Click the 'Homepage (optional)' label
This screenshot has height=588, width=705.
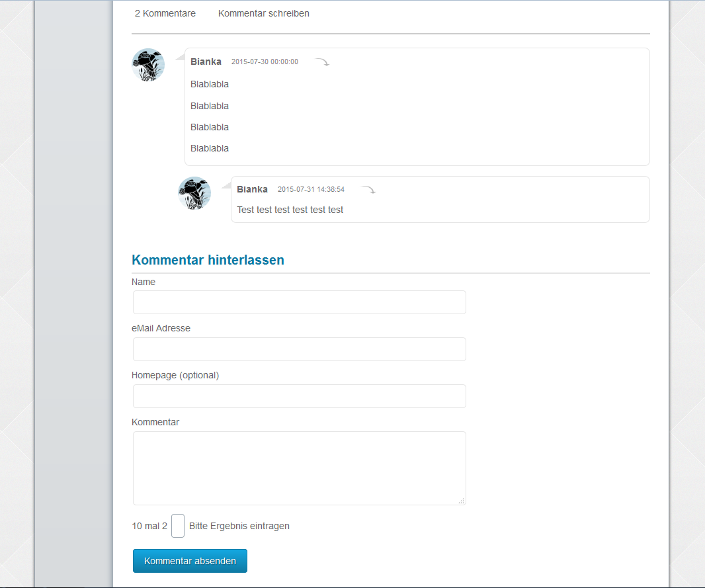coord(175,376)
